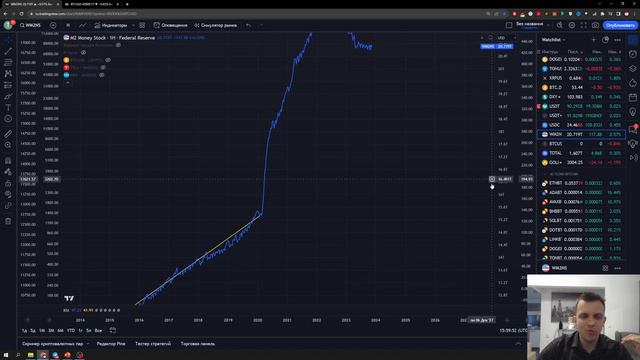Select the TOTAL row in the watchlist
The width and height of the screenshot is (640, 360).
click(581, 153)
